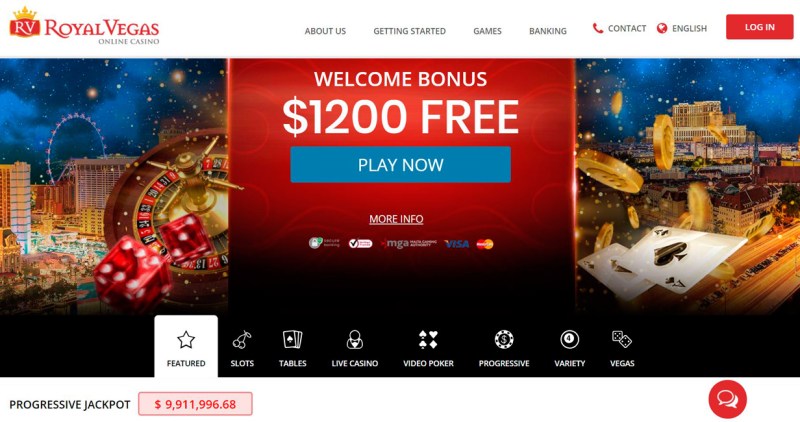The height and width of the screenshot is (422, 800).
Task: Select the Slots cherry icon
Action: pyautogui.click(x=242, y=339)
